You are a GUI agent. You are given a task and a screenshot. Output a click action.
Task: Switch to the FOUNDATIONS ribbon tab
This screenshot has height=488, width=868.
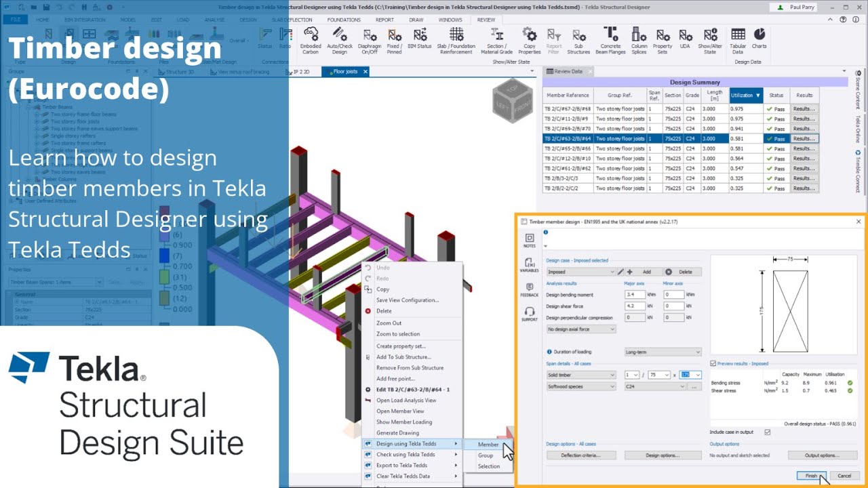pos(344,20)
